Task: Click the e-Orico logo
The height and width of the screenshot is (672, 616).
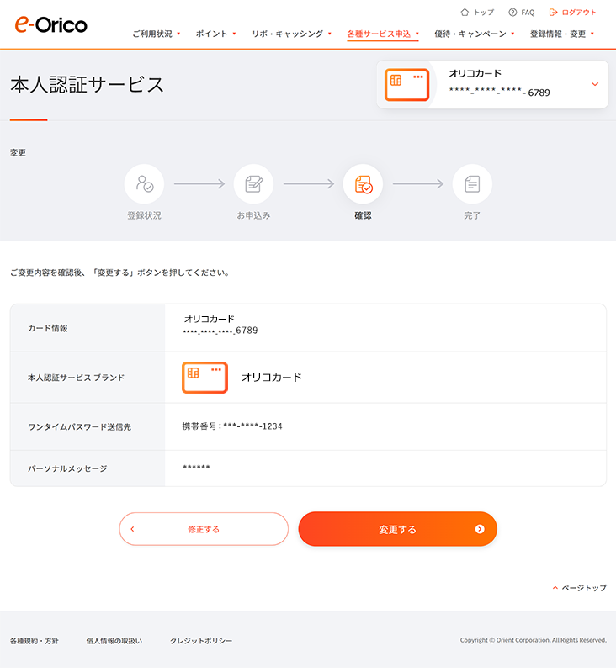Action: pos(51,24)
